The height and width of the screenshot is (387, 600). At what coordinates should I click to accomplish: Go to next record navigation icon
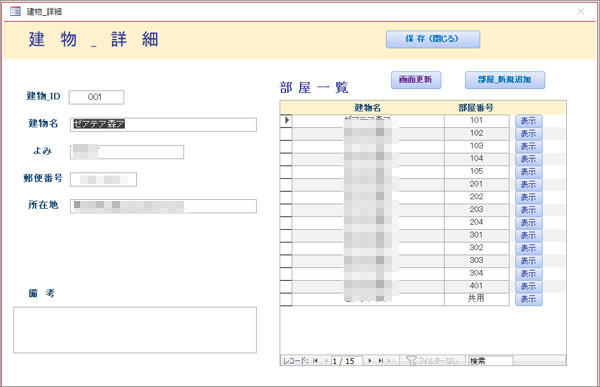point(370,361)
